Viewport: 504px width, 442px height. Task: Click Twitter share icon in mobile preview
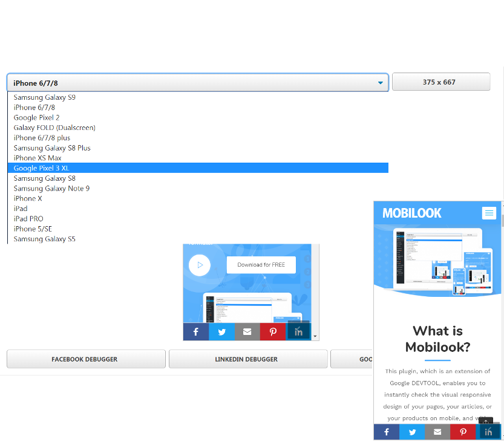click(x=412, y=432)
